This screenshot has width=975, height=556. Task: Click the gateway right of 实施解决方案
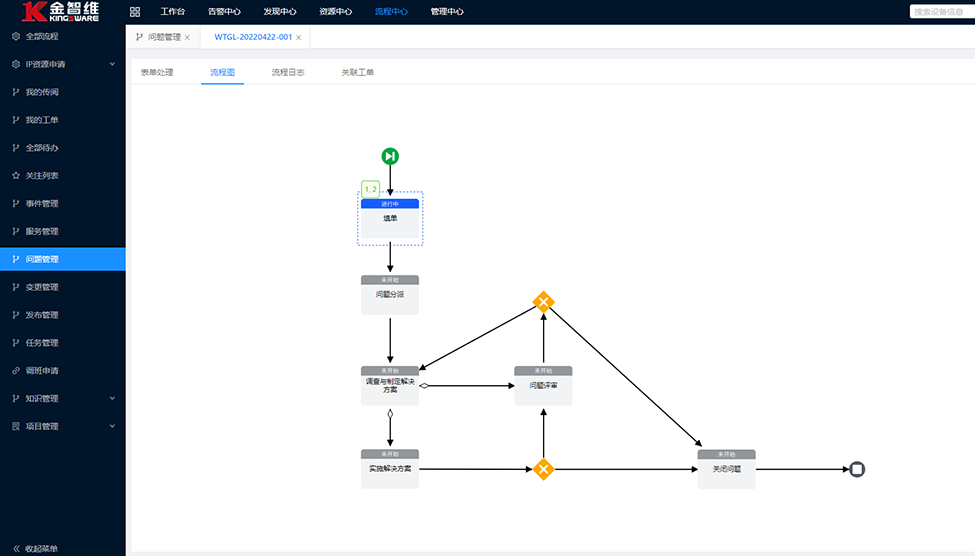coord(543,469)
